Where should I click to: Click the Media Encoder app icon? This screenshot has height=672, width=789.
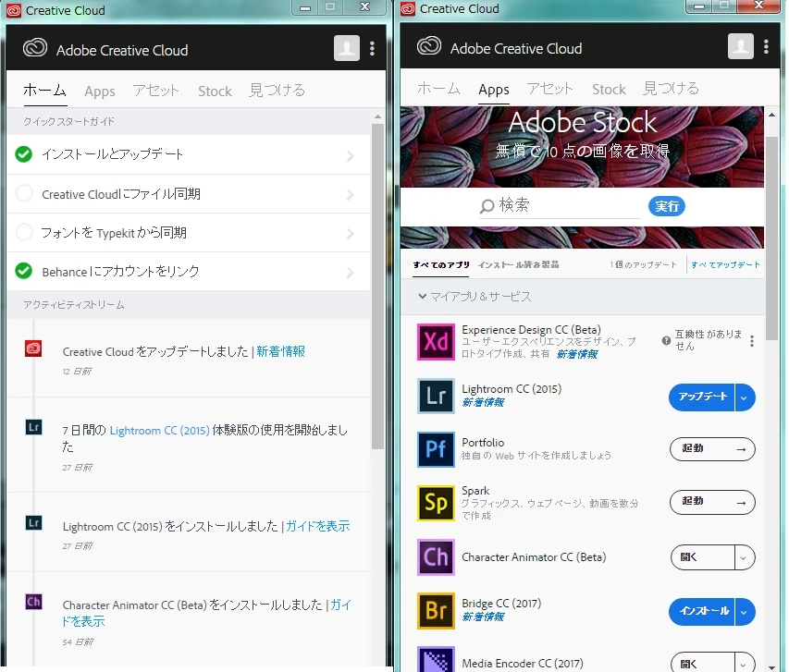click(436, 659)
